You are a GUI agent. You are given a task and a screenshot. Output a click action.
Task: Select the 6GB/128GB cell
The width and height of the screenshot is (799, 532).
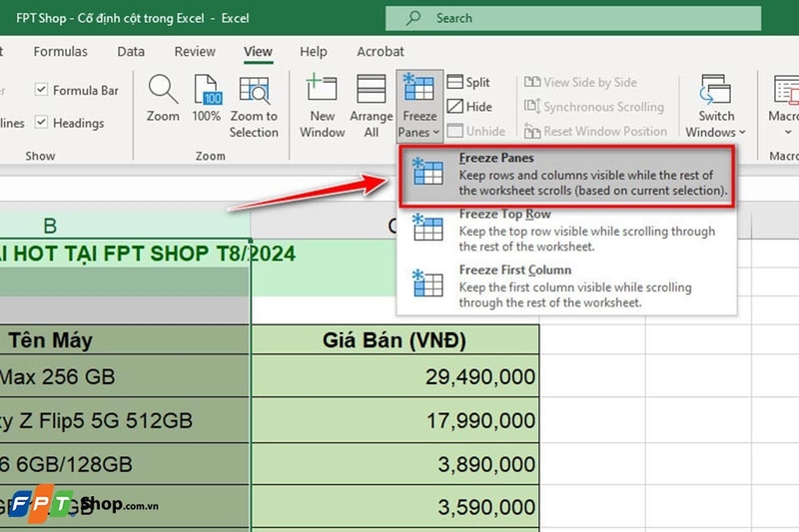pyautogui.click(x=125, y=464)
